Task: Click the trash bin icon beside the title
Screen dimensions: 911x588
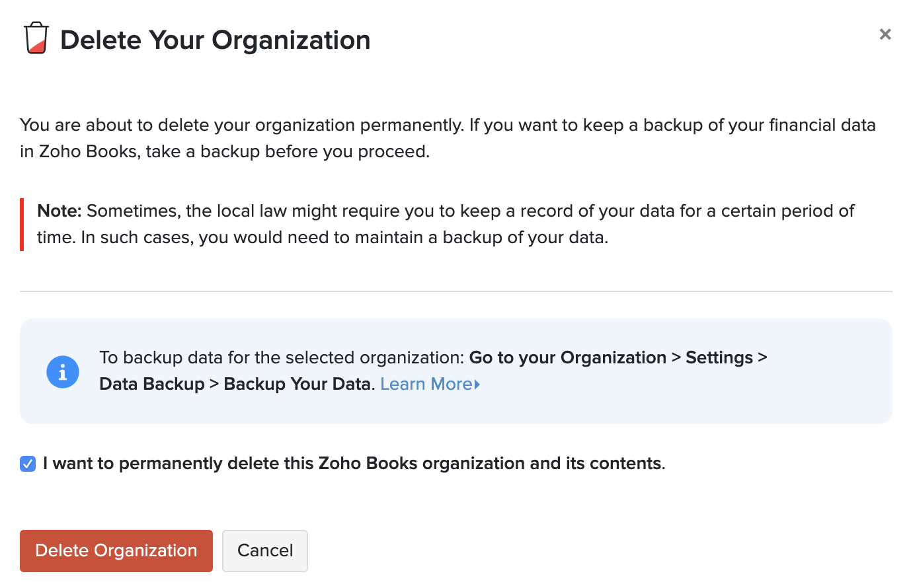Action: (x=36, y=38)
